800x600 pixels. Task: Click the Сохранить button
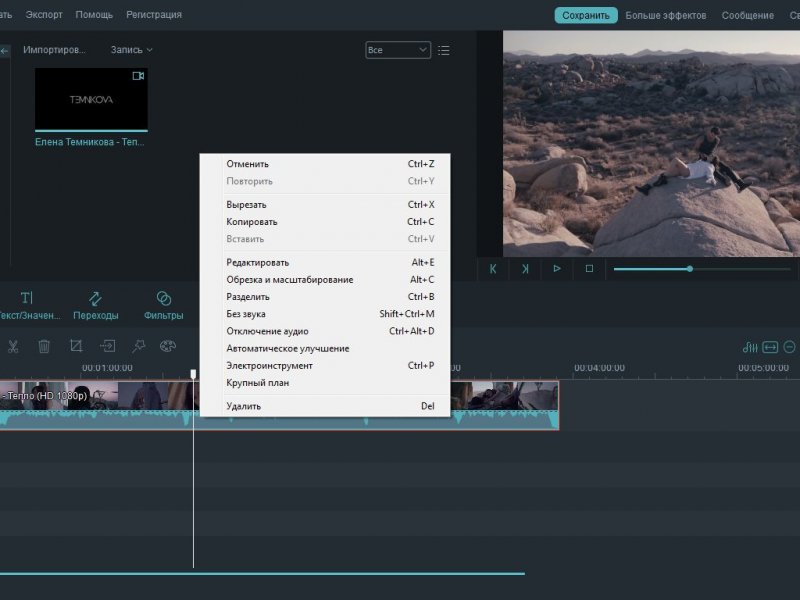tap(586, 15)
